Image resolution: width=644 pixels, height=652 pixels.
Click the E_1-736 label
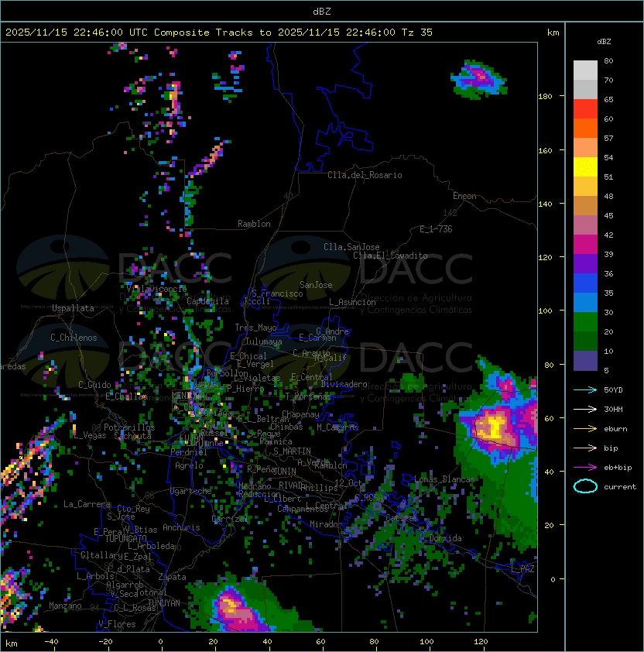[x=436, y=229]
